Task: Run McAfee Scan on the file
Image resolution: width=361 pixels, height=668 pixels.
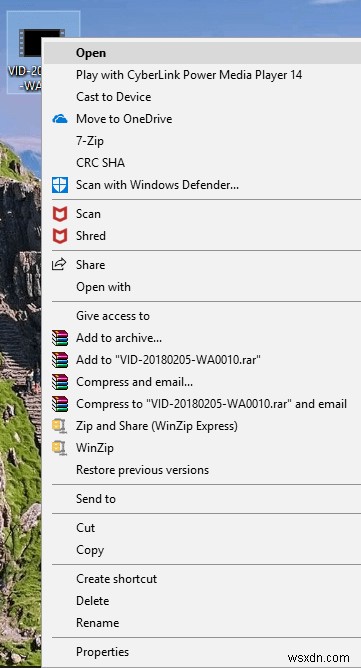Action: [202, 214]
